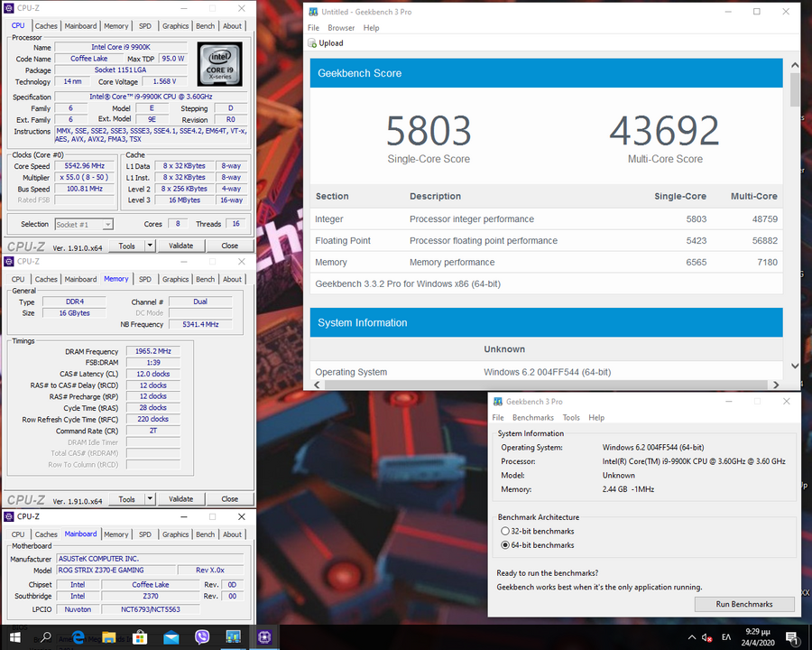Click Geekbench results vertical scrollbar thumb
Screen dimensions: 812x650
pyautogui.click(x=795, y=89)
